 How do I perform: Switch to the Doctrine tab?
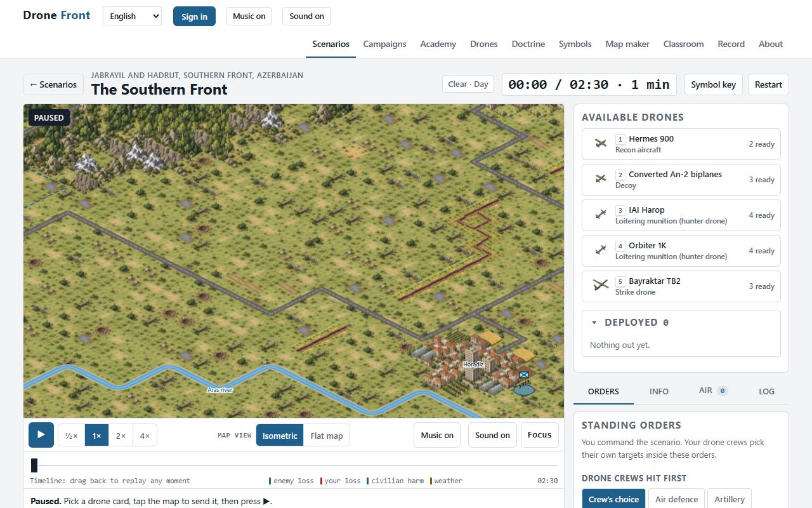point(528,44)
